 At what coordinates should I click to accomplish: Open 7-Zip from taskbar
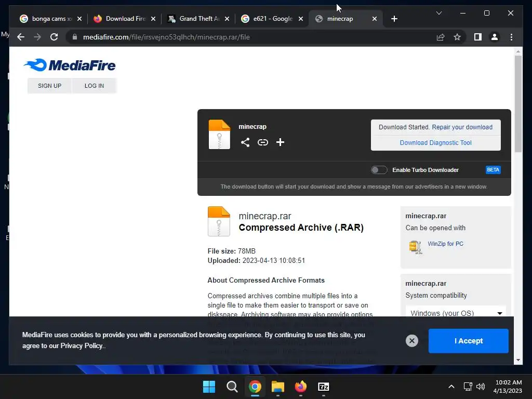tap(323, 387)
